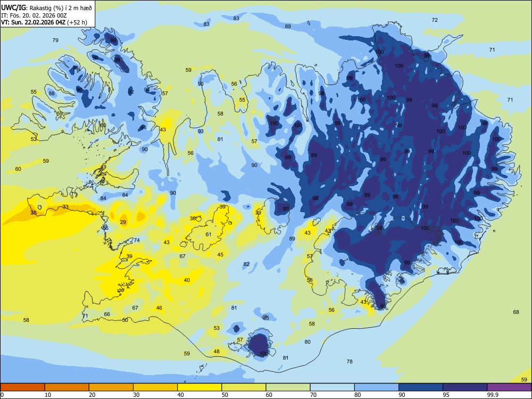Click the legend tick label '99.9'
532x399 pixels.
pyautogui.click(x=493, y=395)
